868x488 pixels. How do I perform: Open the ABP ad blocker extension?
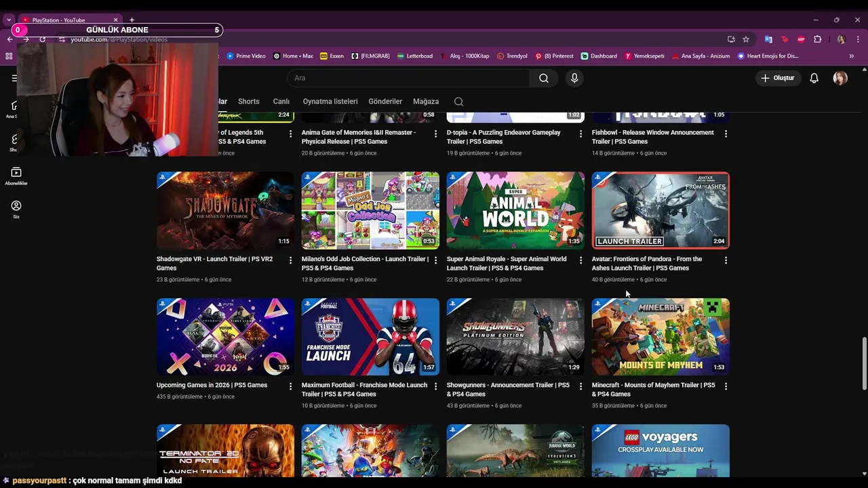click(x=801, y=39)
